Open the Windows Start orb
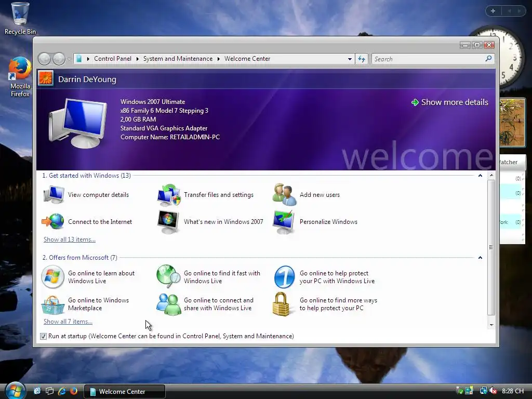The width and height of the screenshot is (532, 399). (x=15, y=390)
